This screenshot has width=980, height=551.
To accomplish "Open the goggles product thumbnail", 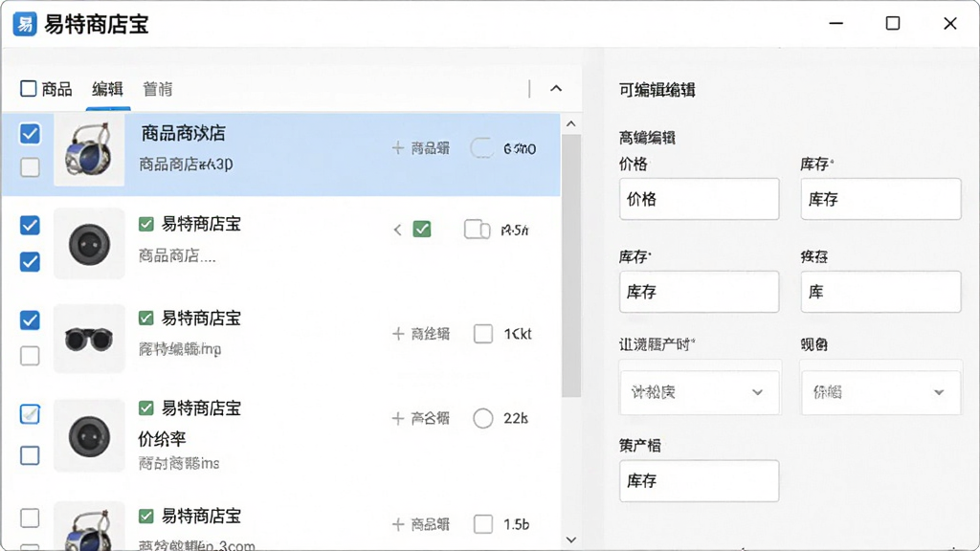I will pos(89,339).
